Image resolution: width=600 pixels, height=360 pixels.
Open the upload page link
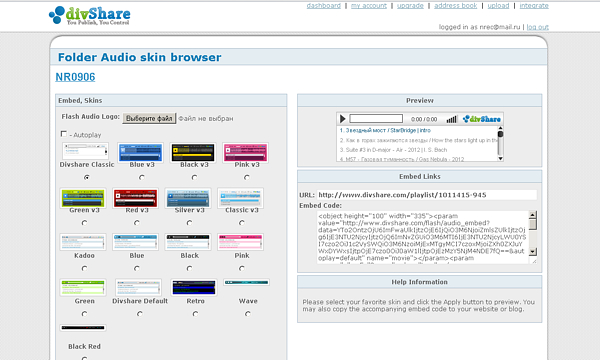coord(498,6)
